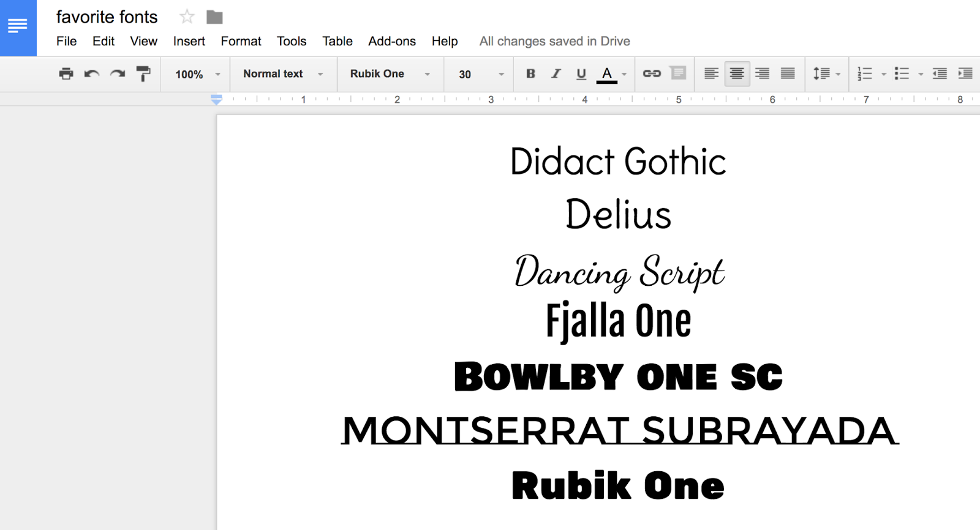
Task: Toggle underline formatting
Action: pos(581,74)
